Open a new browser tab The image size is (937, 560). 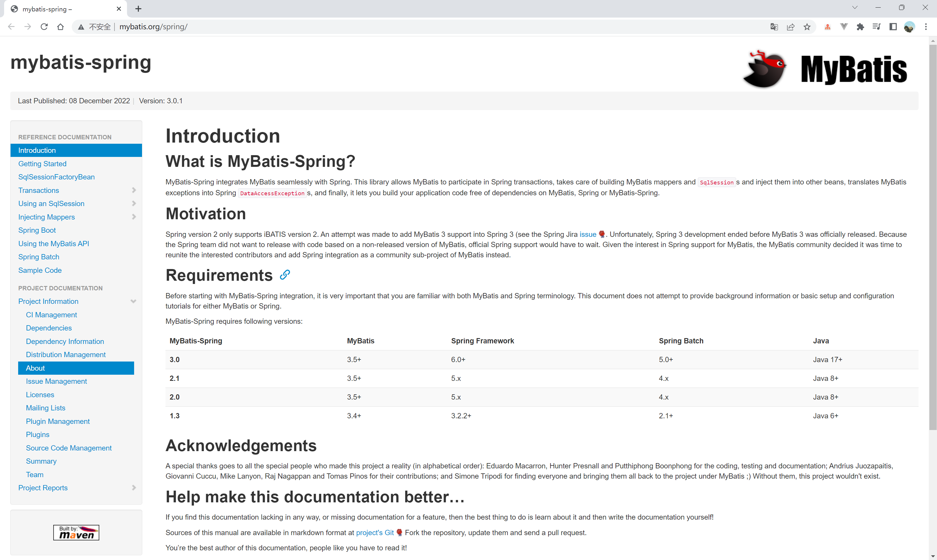pos(138,9)
